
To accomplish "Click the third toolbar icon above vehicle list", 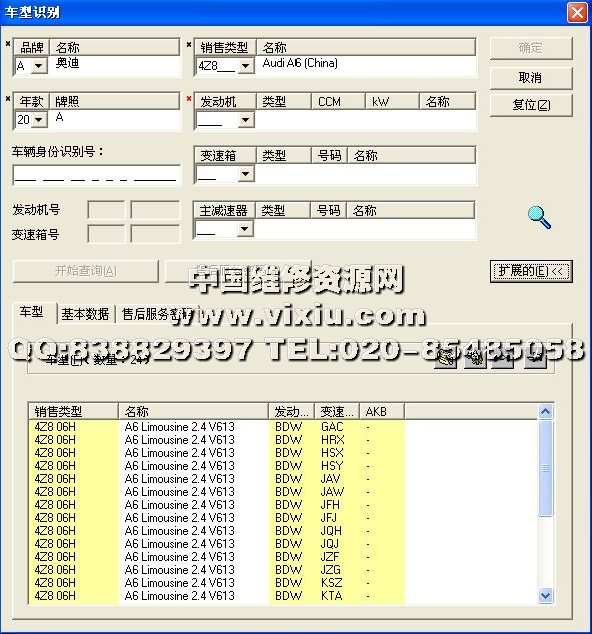I will (503, 357).
